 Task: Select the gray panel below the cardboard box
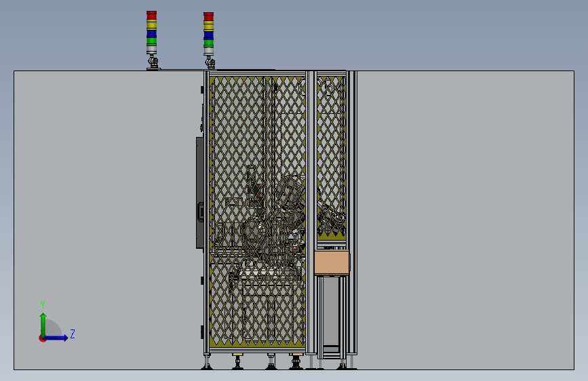[331, 311]
